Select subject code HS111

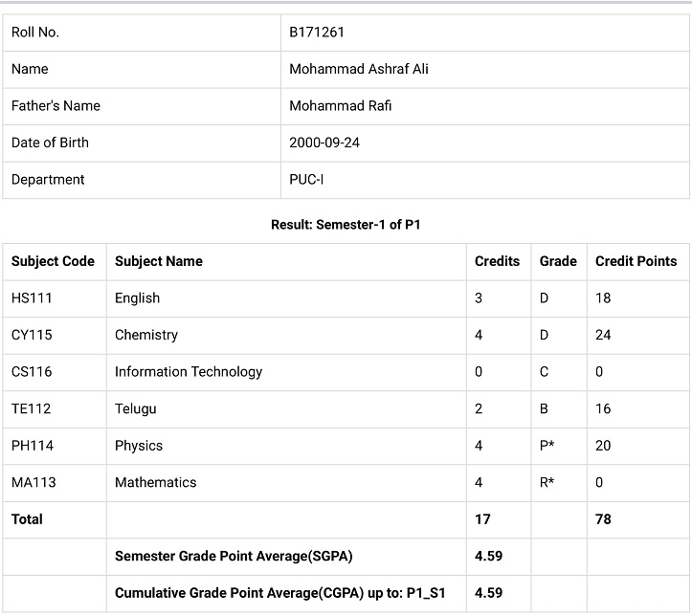(x=33, y=298)
